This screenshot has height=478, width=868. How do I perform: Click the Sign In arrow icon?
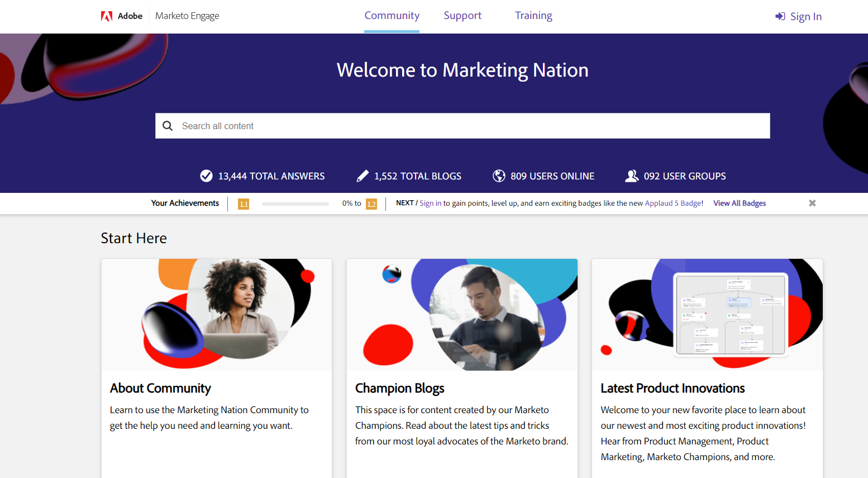[x=780, y=17]
